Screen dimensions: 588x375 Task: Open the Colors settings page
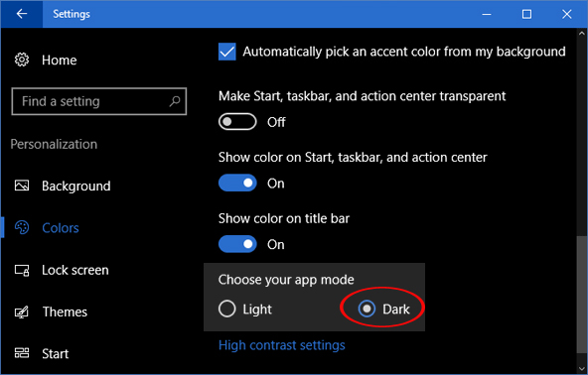(x=61, y=228)
